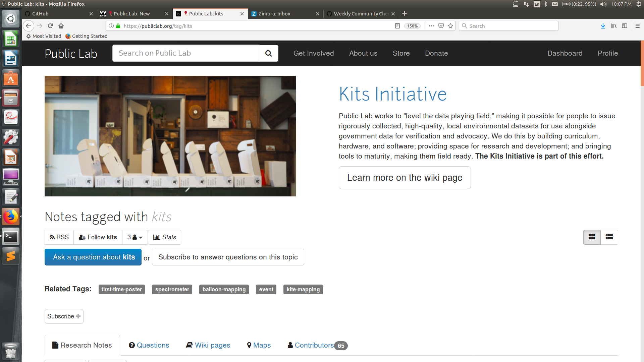Click Ask a question about kits
The image size is (644, 362).
pyautogui.click(x=93, y=257)
